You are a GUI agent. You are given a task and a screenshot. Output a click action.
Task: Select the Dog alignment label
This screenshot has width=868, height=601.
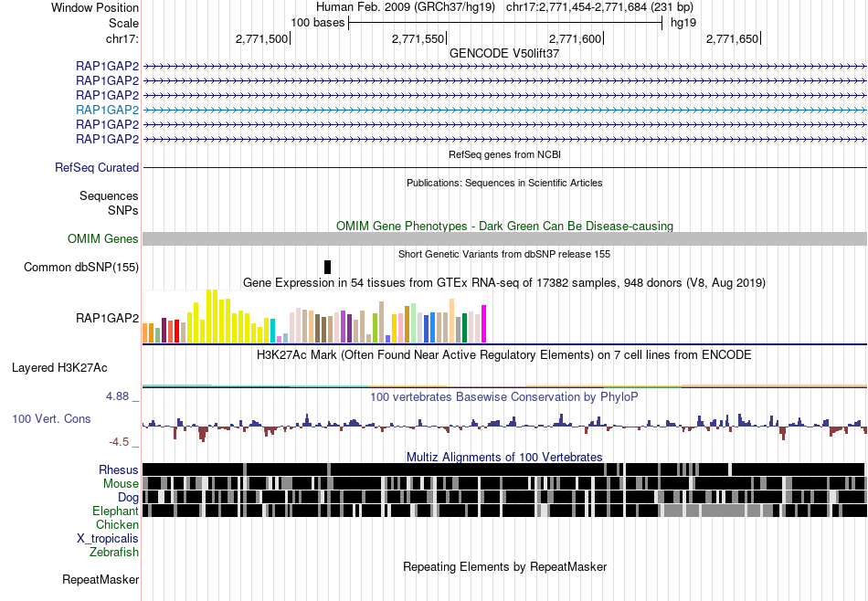129,497
